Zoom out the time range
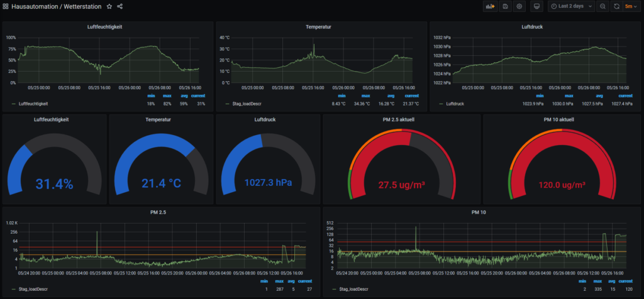This screenshot has width=644, height=299. [x=602, y=6]
